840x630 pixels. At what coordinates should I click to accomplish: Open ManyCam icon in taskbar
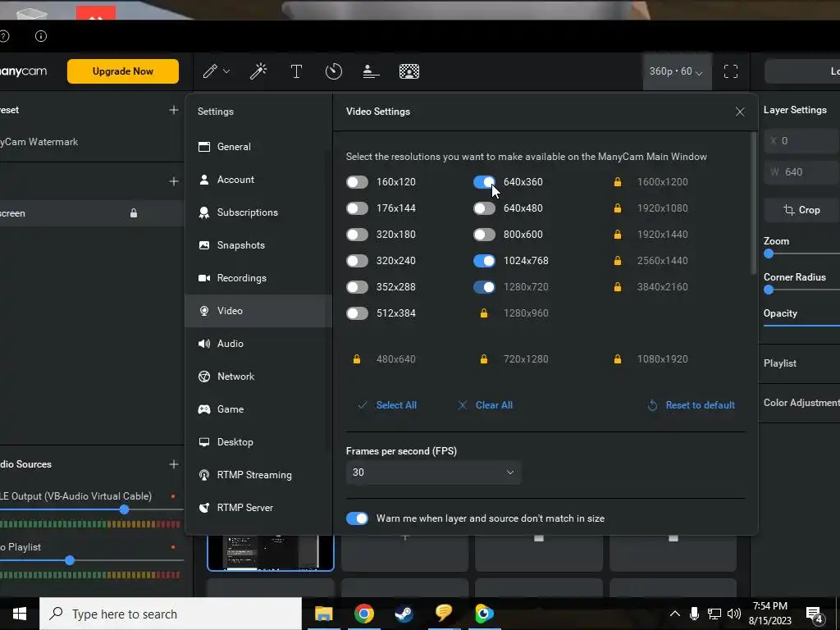[484, 614]
